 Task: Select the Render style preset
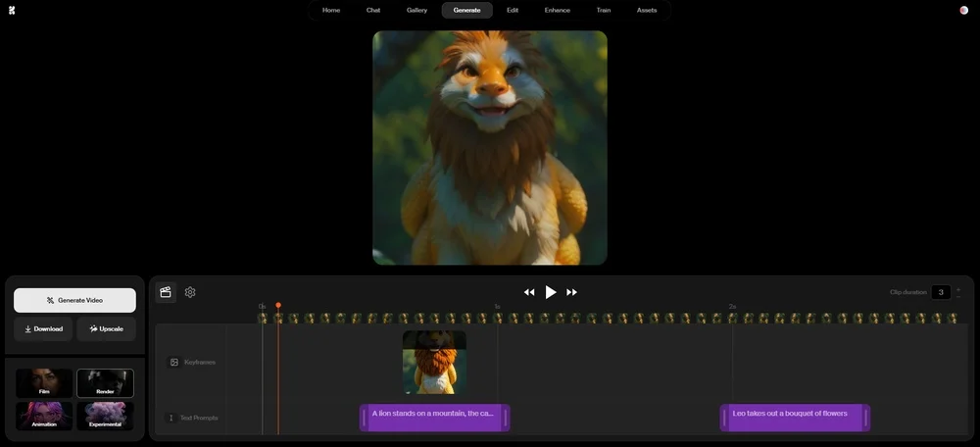105,383
